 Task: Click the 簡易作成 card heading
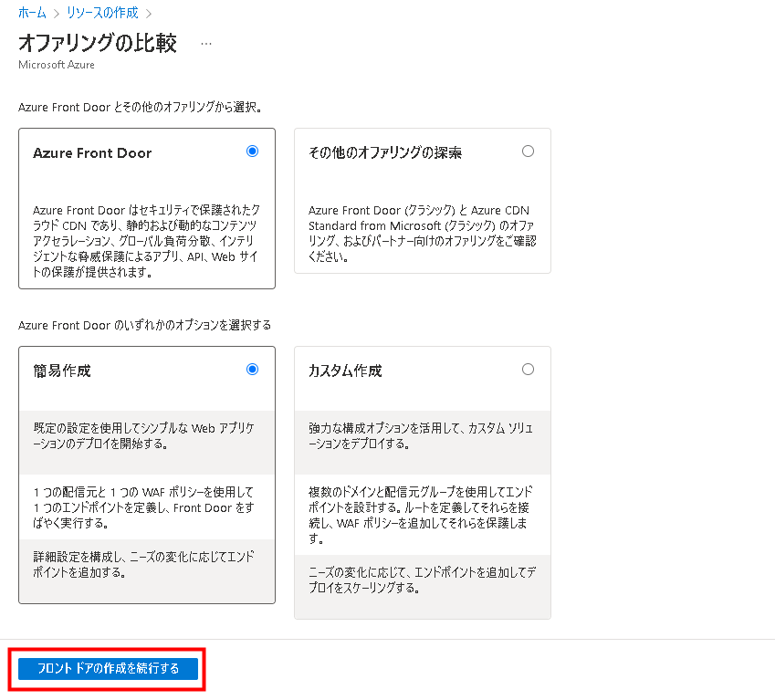tap(62, 371)
